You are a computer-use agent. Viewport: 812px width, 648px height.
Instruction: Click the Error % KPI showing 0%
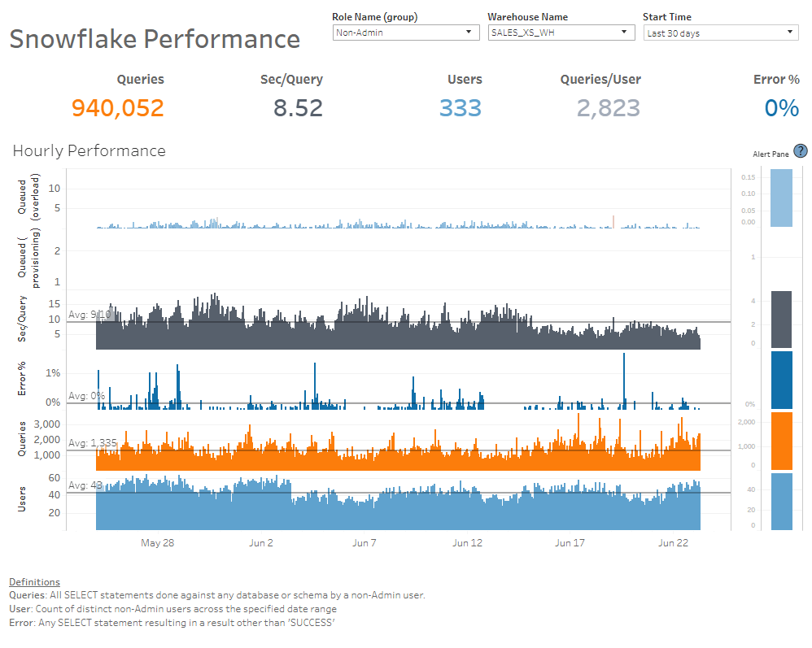[x=780, y=107]
